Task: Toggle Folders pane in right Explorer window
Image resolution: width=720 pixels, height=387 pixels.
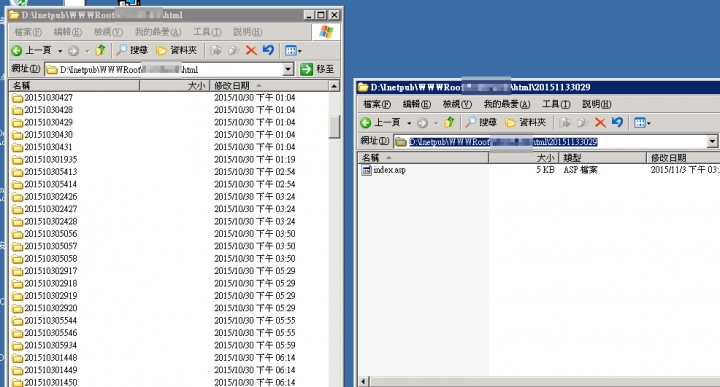Action: point(525,123)
